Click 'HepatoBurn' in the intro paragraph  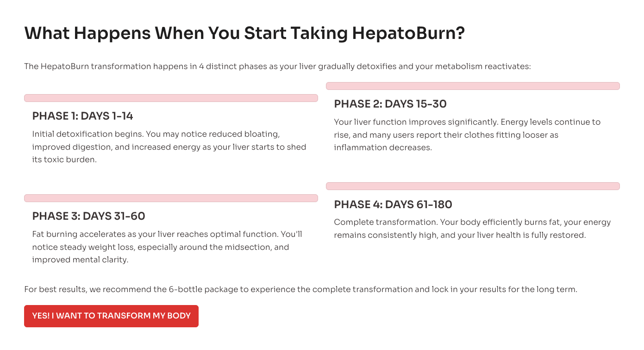(64, 66)
